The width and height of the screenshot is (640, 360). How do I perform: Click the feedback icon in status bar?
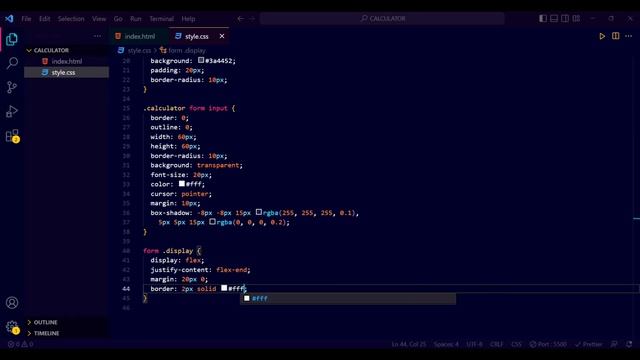pyautogui.click(x=614, y=344)
